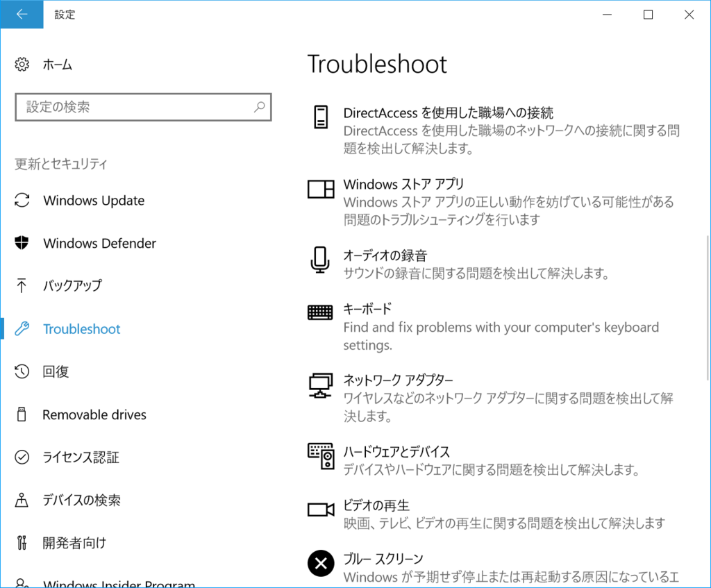The height and width of the screenshot is (588, 711).
Task: Click the video playback camera icon
Action: coord(321,510)
